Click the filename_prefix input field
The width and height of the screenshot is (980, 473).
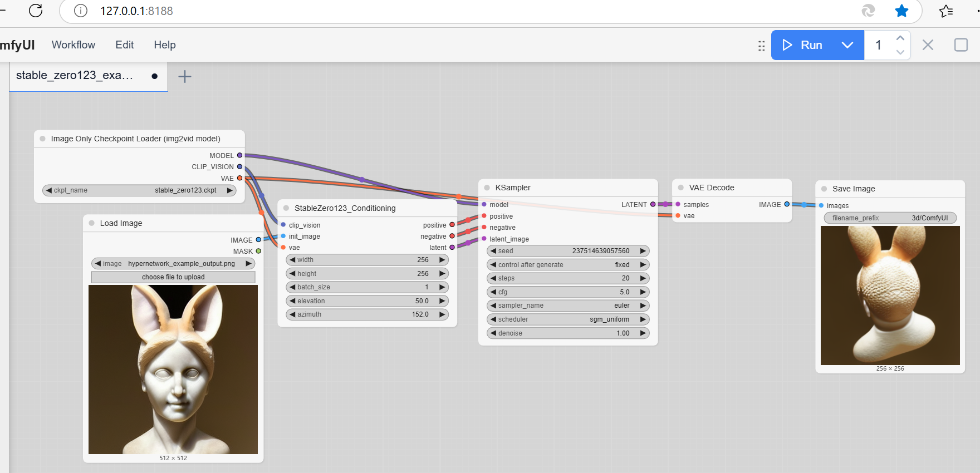890,218
